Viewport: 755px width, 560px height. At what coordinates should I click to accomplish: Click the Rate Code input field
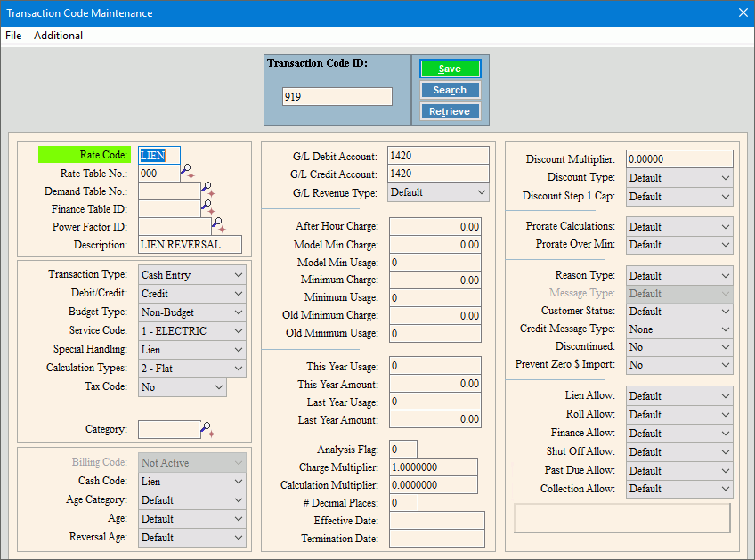159,156
